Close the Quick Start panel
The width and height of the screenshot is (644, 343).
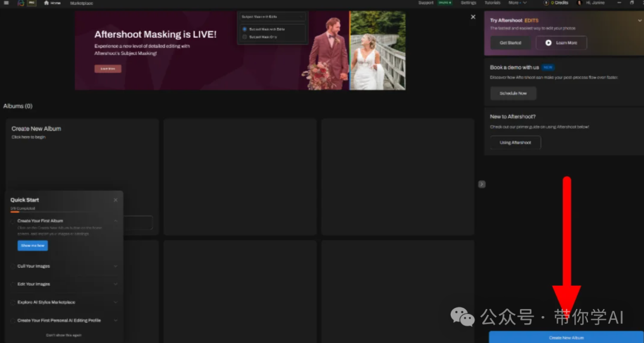[x=116, y=200]
